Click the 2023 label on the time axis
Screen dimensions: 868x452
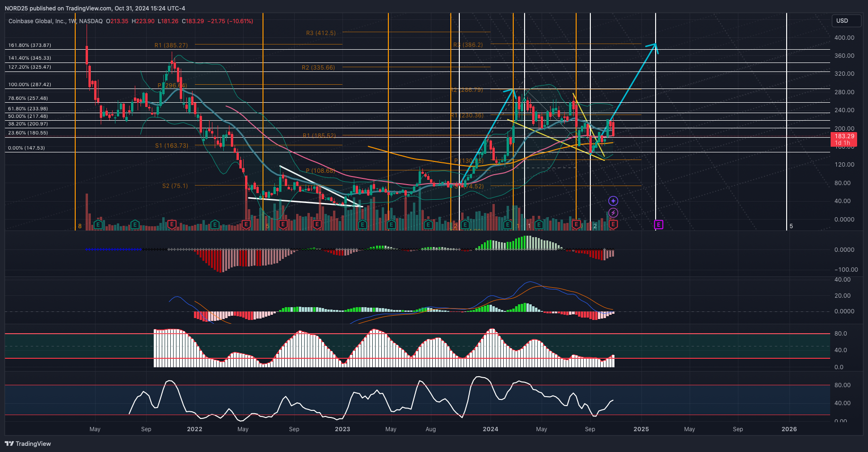tap(342, 429)
